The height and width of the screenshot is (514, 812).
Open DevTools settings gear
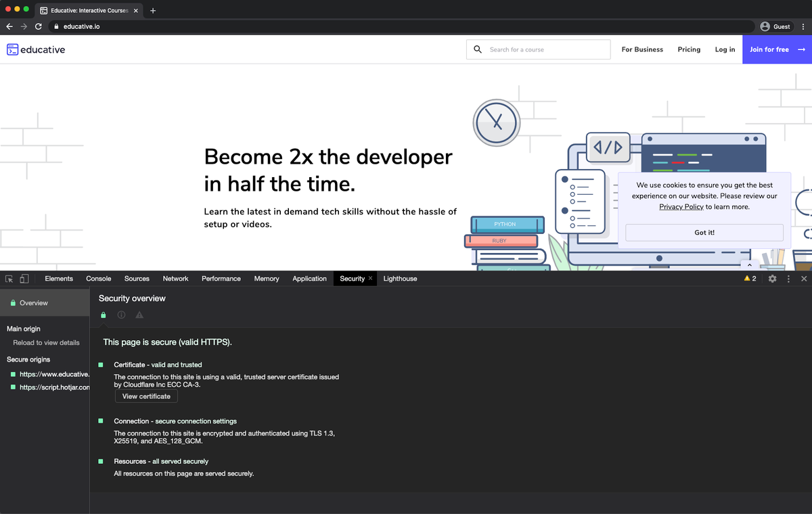pos(773,279)
